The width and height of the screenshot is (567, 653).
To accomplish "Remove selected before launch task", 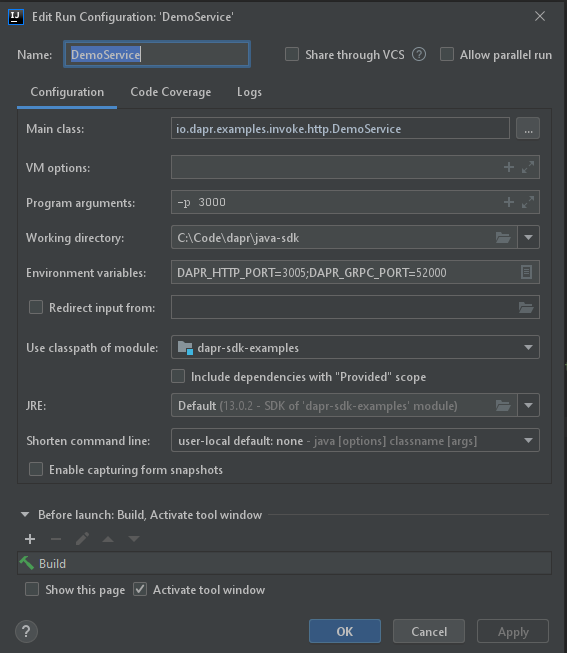I will (56, 539).
